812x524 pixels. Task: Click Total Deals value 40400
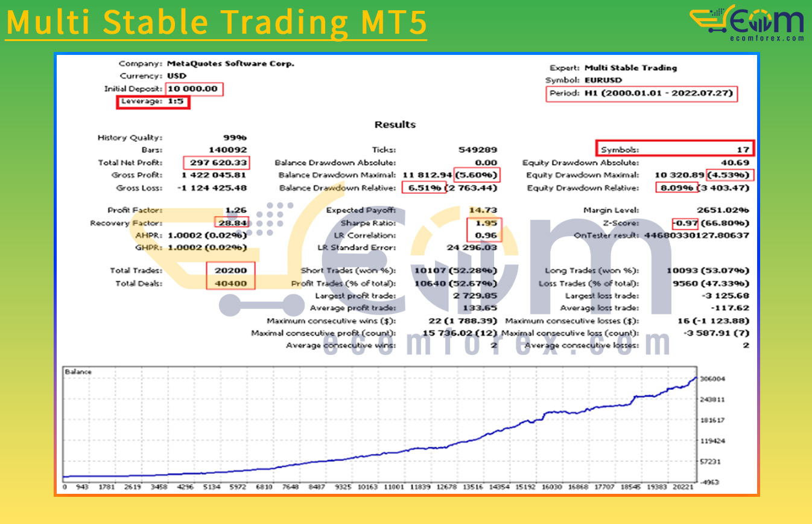coord(231,283)
